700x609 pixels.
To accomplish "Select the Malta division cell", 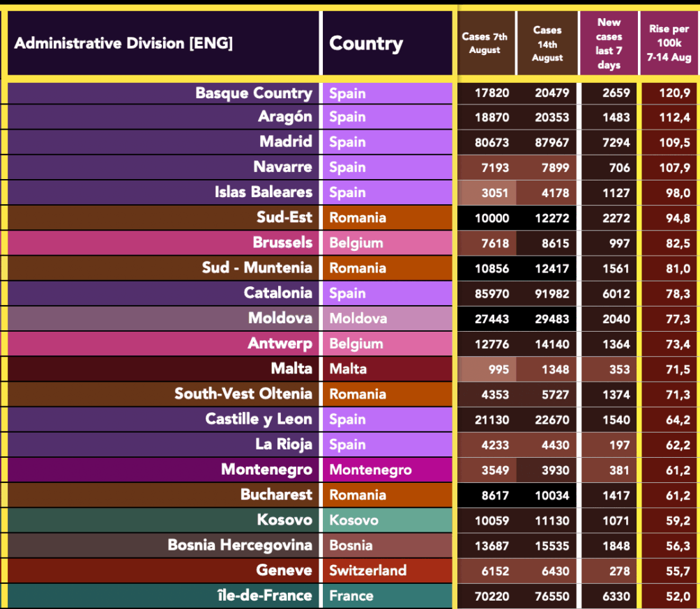I will (x=291, y=369).
